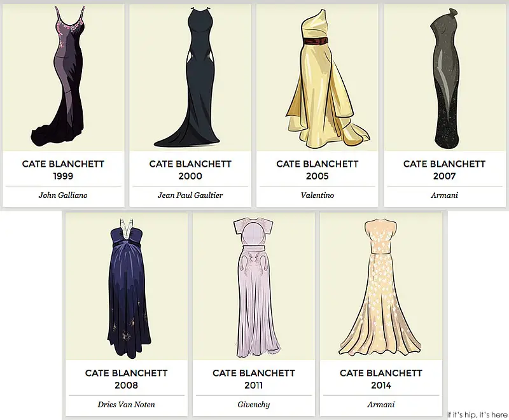The width and height of the screenshot is (509, 420).
Task: Click the 'John Galliano' designer label
Action: coord(63,195)
